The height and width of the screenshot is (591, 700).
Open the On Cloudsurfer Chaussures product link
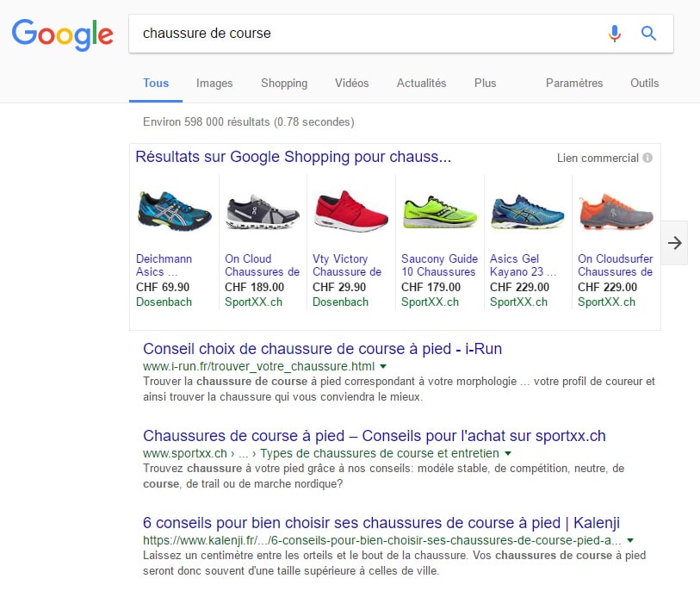coord(615,265)
